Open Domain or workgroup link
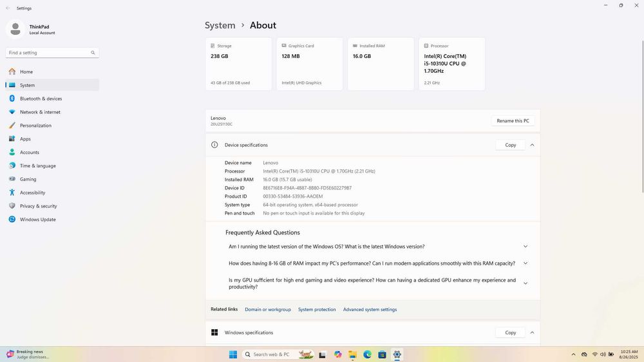 (268, 309)
